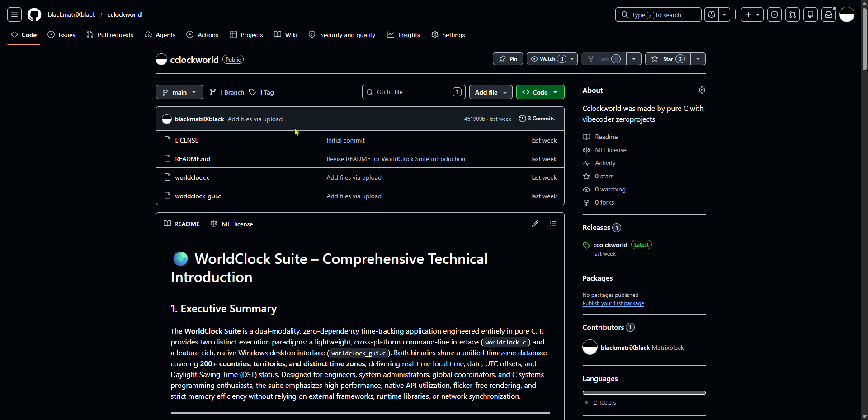
Task: Open the main branch selector
Action: click(179, 92)
